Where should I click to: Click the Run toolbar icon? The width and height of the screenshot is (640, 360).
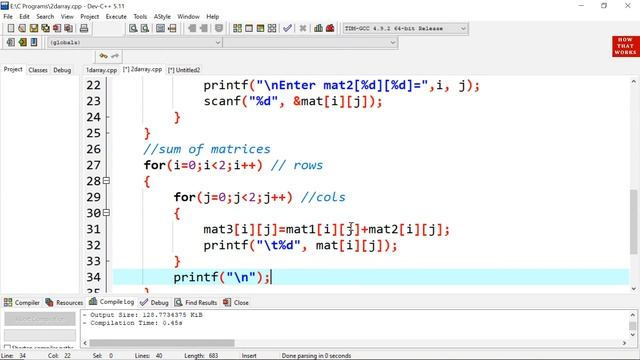(x=249, y=28)
